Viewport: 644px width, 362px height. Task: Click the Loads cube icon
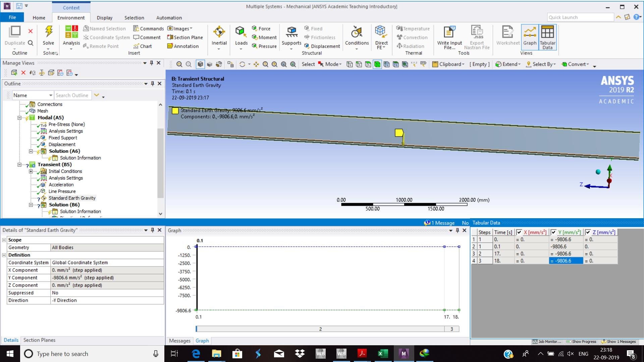tap(241, 32)
